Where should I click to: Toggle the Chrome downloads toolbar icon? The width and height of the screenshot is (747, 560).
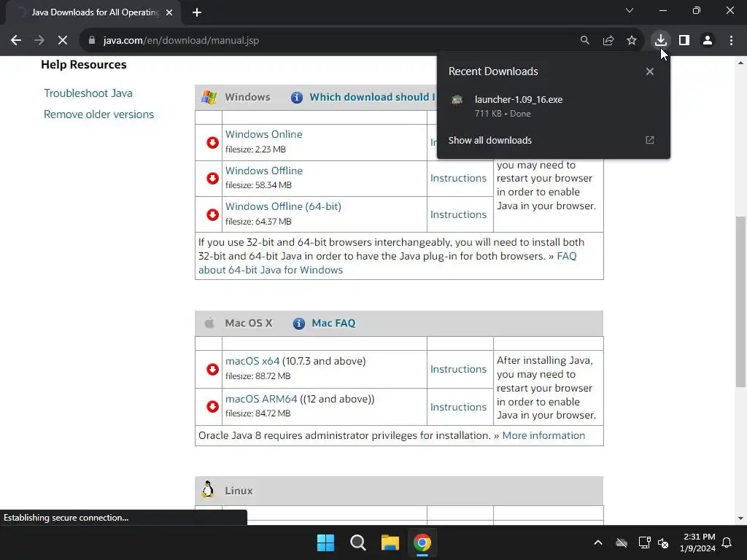click(660, 41)
